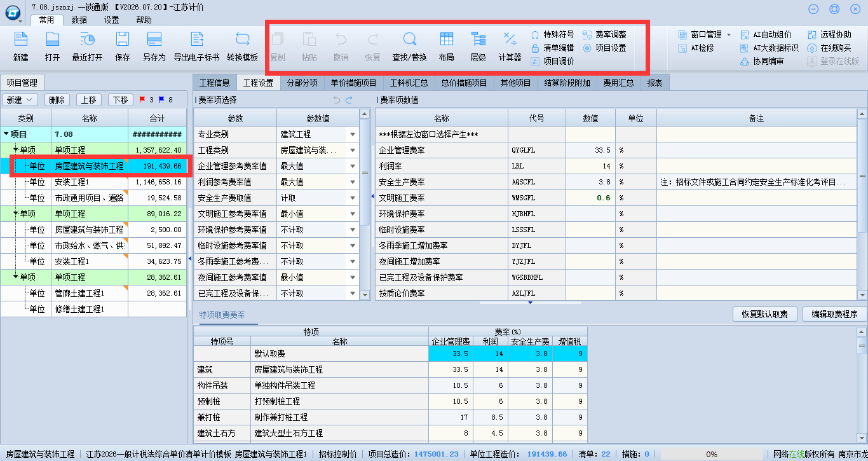
Task: Open the 报表 tab
Action: pyautogui.click(x=654, y=83)
